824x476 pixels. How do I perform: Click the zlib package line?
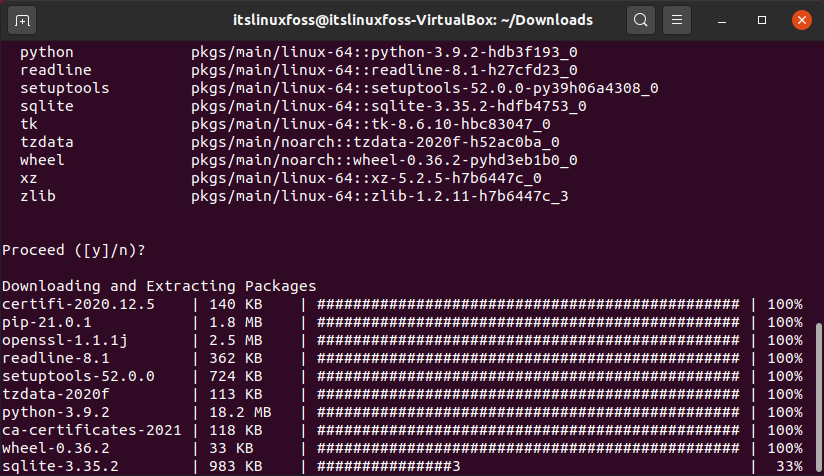tap(294, 196)
